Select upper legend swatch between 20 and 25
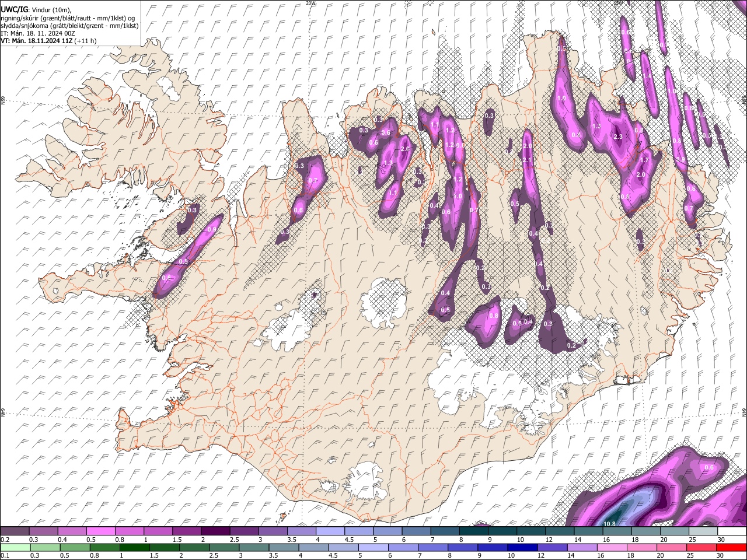 (675, 531)
